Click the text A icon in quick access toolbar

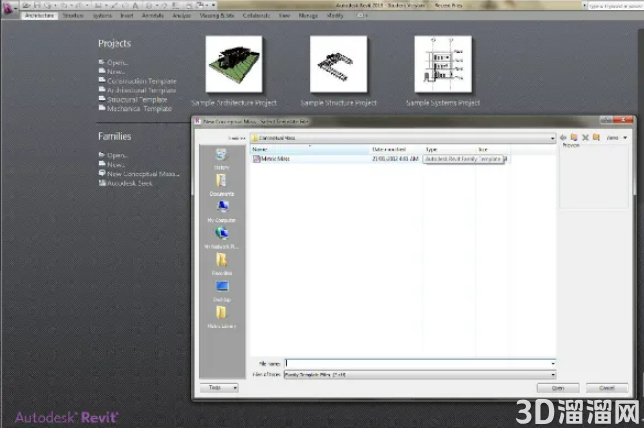click(x=135, y=5)
